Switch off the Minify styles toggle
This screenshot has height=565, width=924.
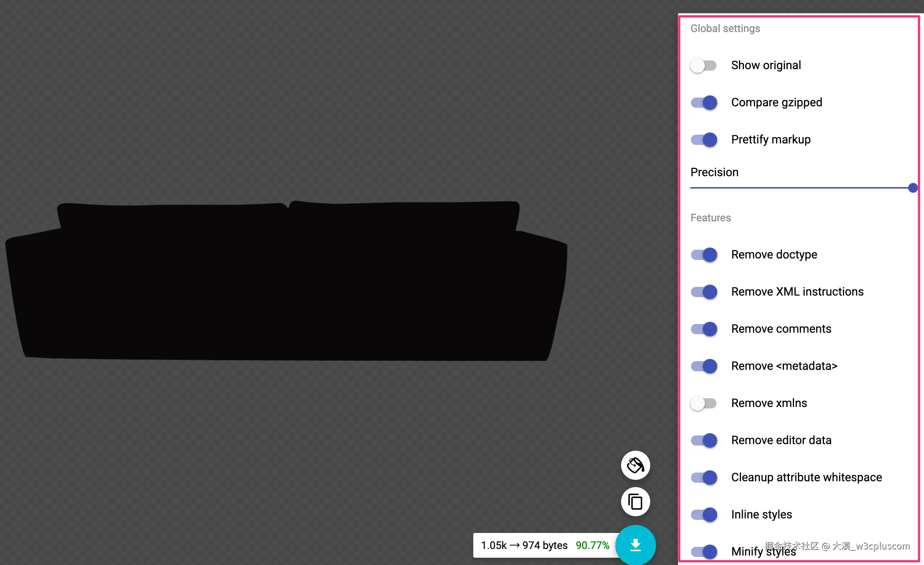pos(704,552)
